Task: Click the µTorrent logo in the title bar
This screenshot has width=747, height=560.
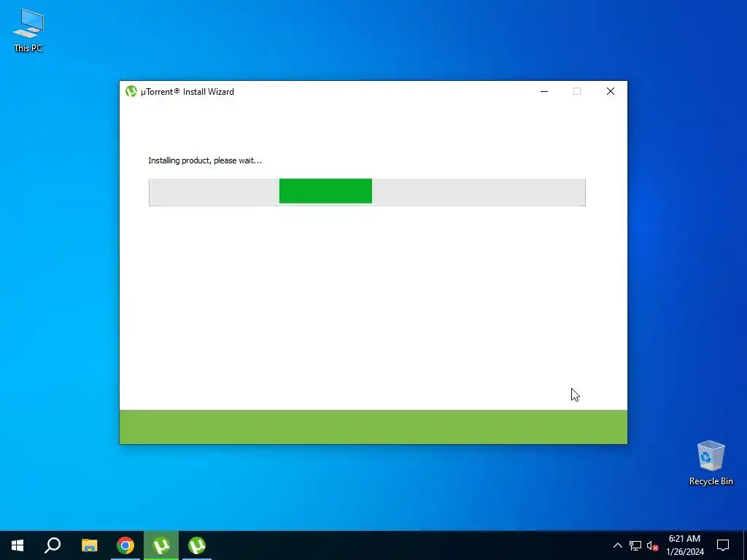Action: 131,91
